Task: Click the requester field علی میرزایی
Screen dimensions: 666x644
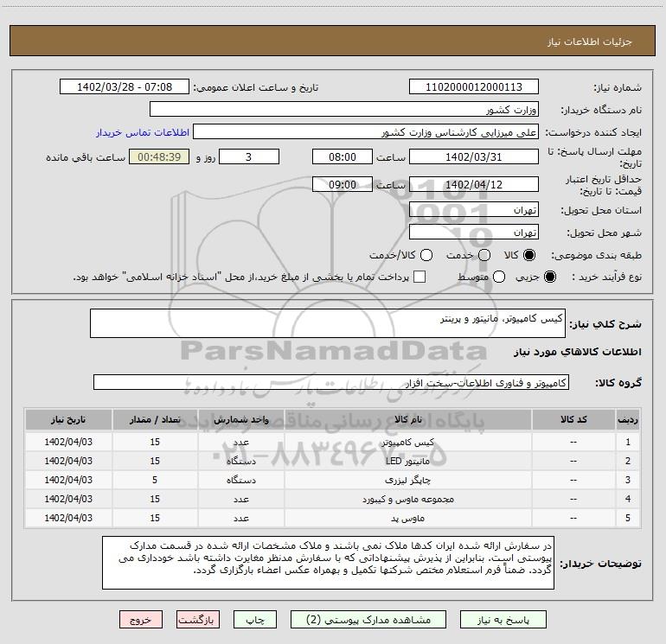Action: [366, 131]
